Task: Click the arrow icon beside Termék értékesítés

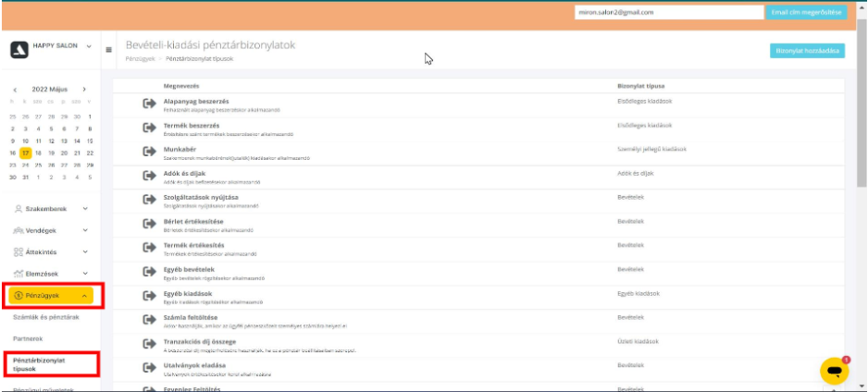Action: 149,248
